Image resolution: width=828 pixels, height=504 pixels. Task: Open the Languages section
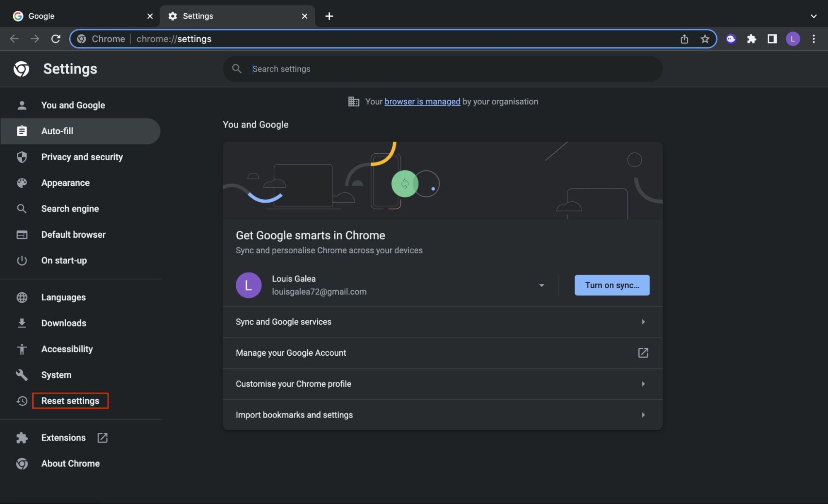[x=80, y=297]
